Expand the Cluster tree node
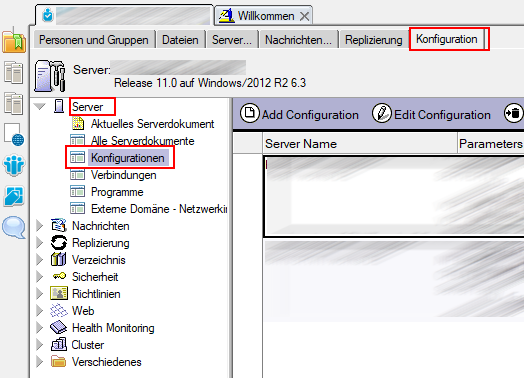524x378 pixels. point(40,345)
